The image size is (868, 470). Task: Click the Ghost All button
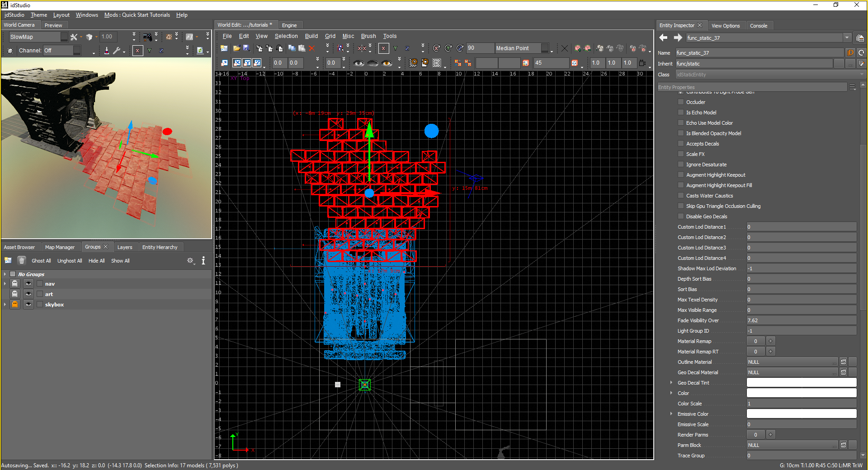41,261
